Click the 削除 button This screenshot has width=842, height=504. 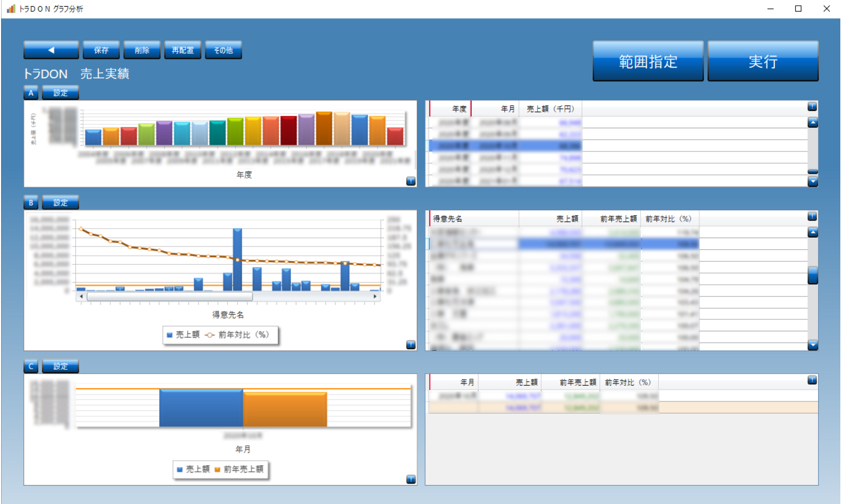142,50
